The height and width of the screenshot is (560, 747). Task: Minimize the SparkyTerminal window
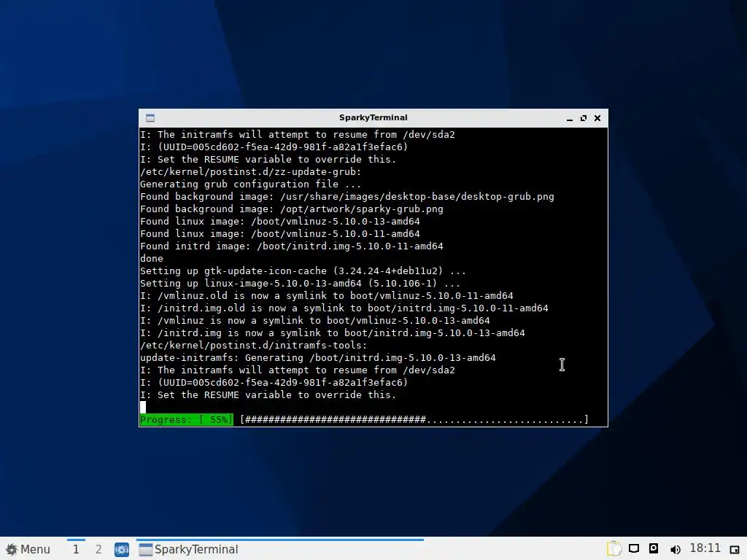pos(569,118)
